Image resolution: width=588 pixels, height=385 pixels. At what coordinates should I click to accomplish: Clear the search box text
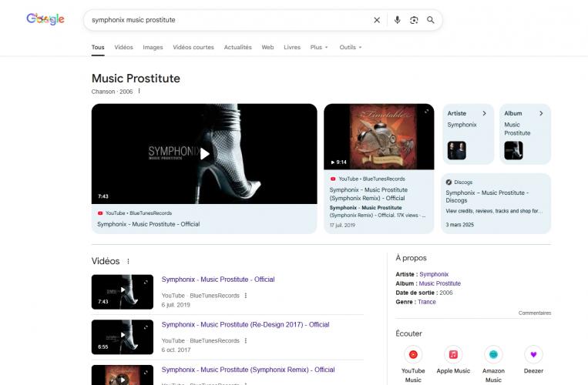tap(377, 20)
